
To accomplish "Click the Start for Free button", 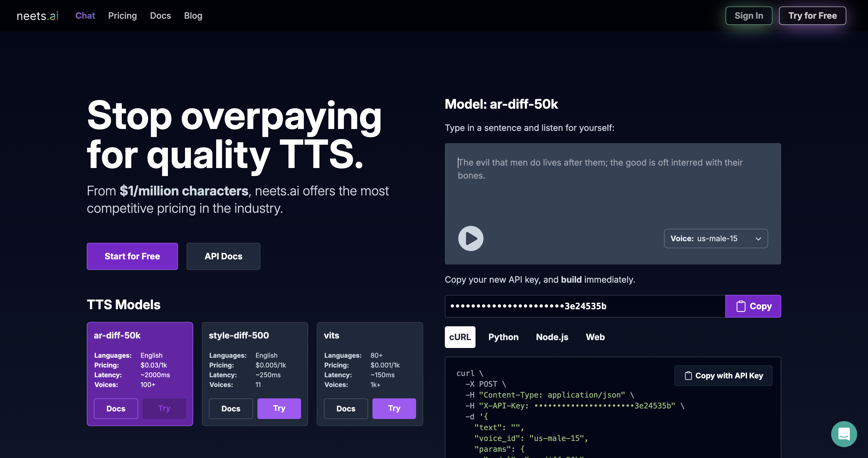I will coord(132,256).
